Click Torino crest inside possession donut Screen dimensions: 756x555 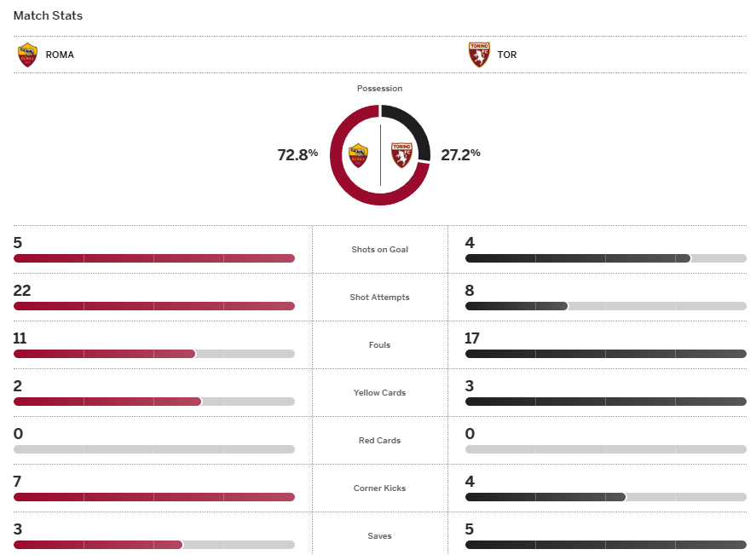401,155
